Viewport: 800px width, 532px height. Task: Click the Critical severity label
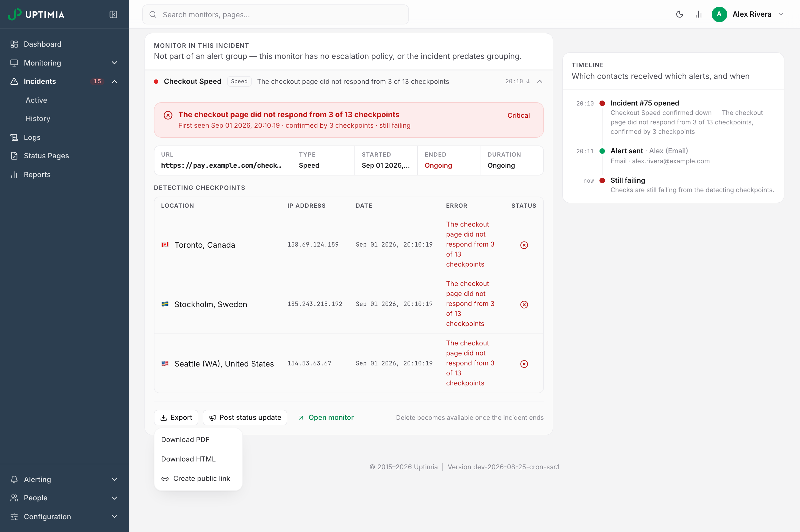click(x=518, y=115)
